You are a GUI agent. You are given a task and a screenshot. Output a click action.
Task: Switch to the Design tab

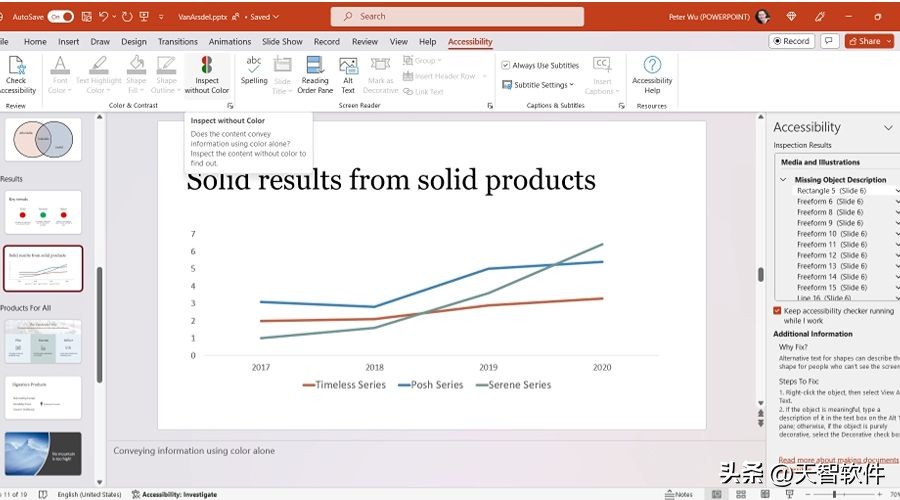coord(134,42)
